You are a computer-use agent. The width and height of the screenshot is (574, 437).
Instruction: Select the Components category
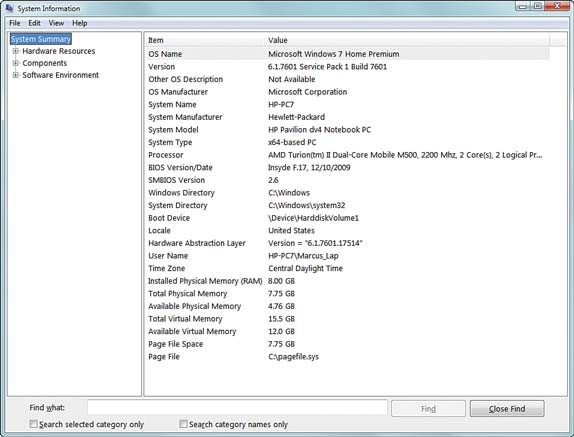[x=45, y=63]
